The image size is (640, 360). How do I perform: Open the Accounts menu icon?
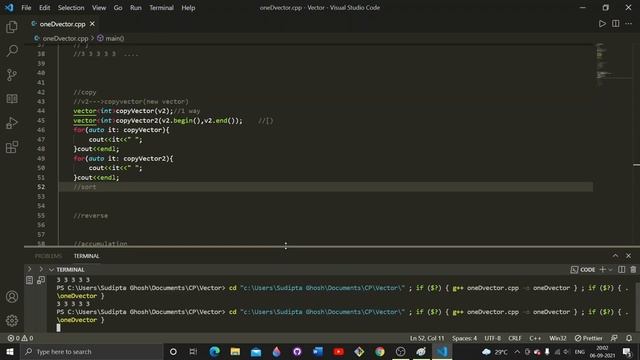(x=12, y=297)
